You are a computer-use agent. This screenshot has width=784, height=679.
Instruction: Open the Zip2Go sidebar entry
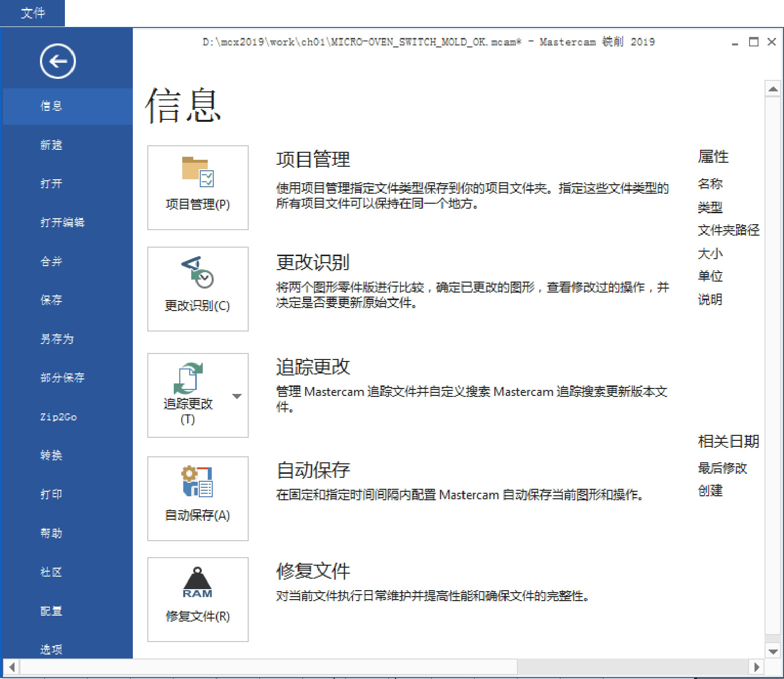(x=58, y=417)
